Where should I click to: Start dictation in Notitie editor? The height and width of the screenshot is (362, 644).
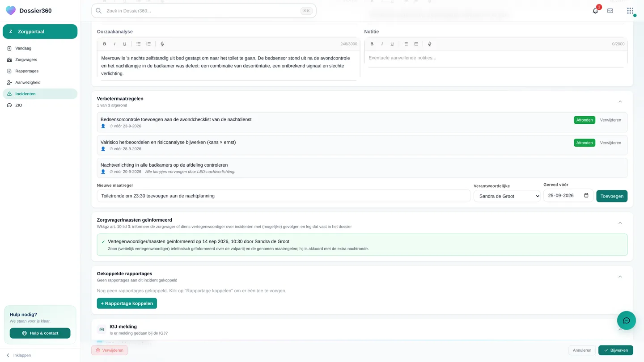(x=430, y=44)
